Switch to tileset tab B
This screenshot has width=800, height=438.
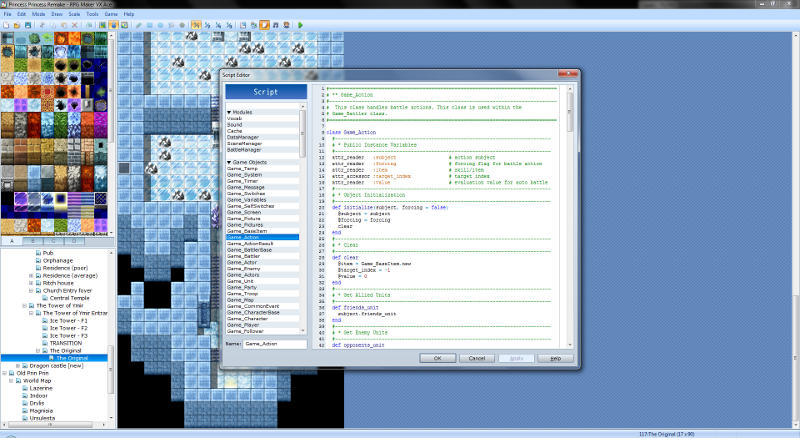pyautogui.click(x=33, y=242)
